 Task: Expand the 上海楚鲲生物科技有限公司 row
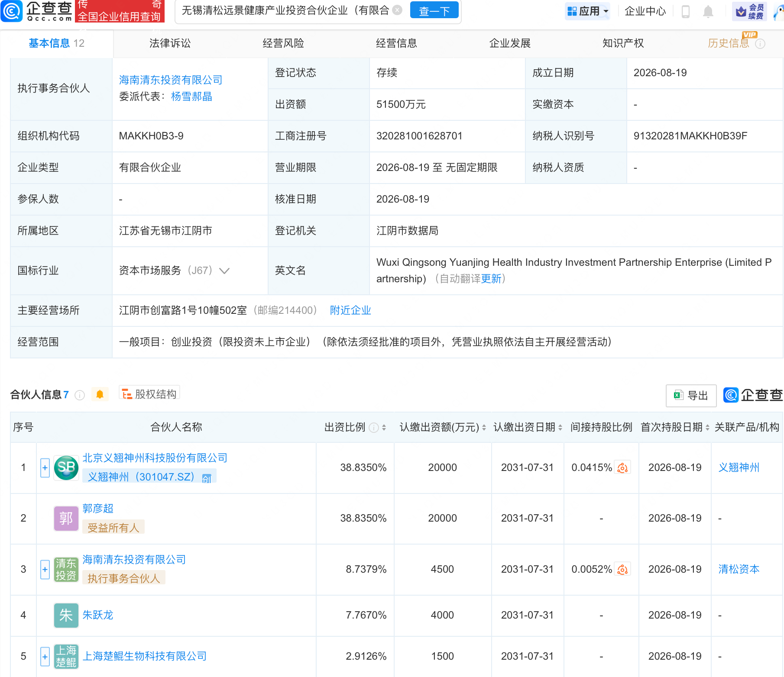coord(45,657)
